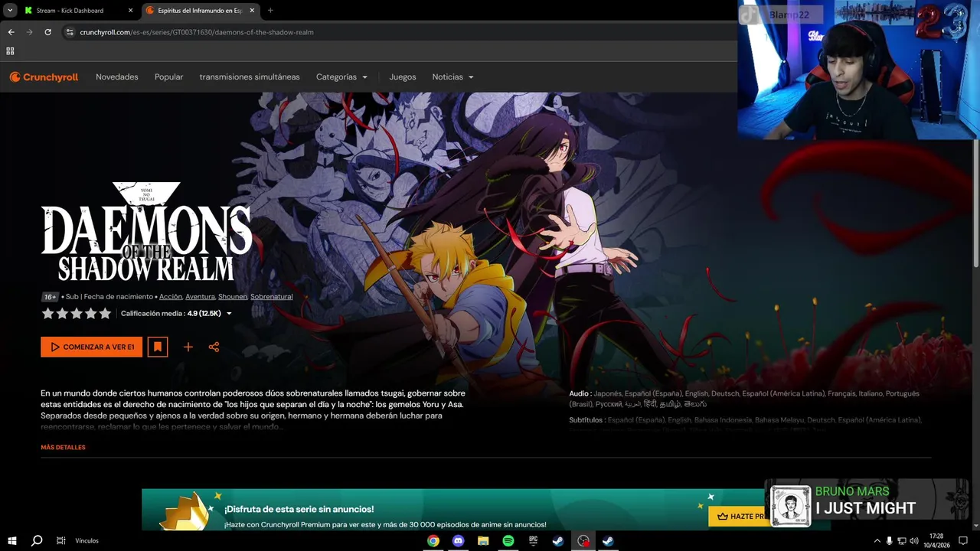
Task: Open Discord from the taskbar
Action: tap(459, 540)
